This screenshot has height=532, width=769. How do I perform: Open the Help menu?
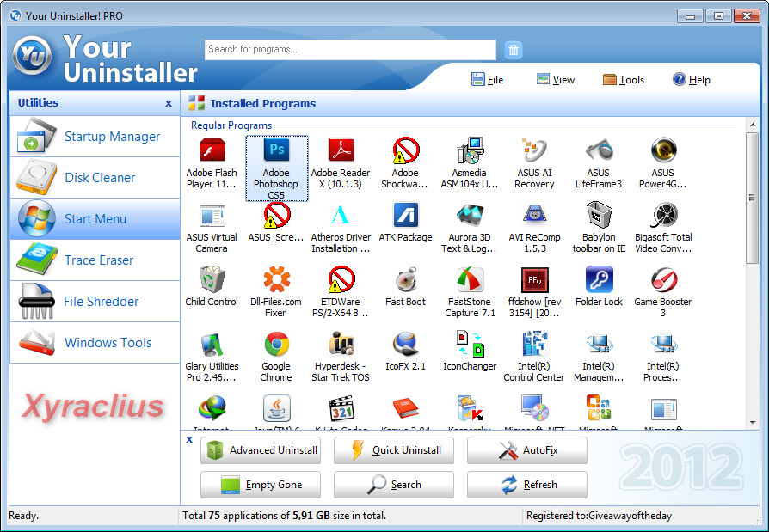pos(692,80)
